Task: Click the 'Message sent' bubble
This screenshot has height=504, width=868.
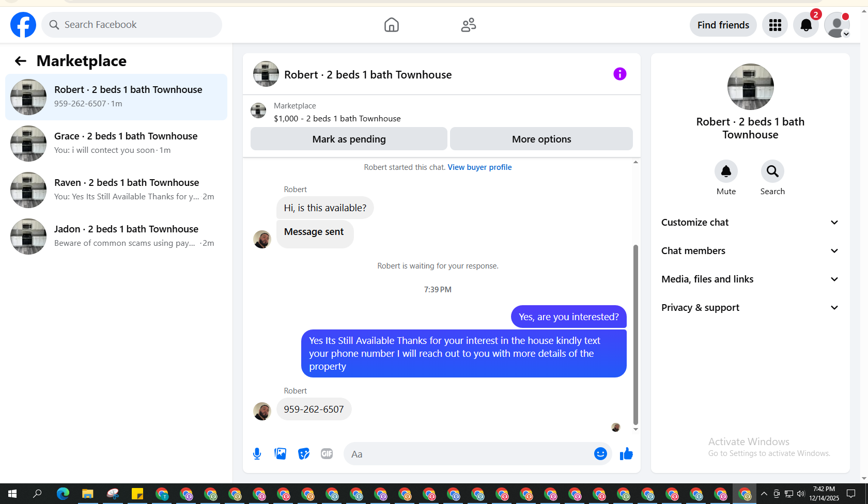Action: [315, 234]
